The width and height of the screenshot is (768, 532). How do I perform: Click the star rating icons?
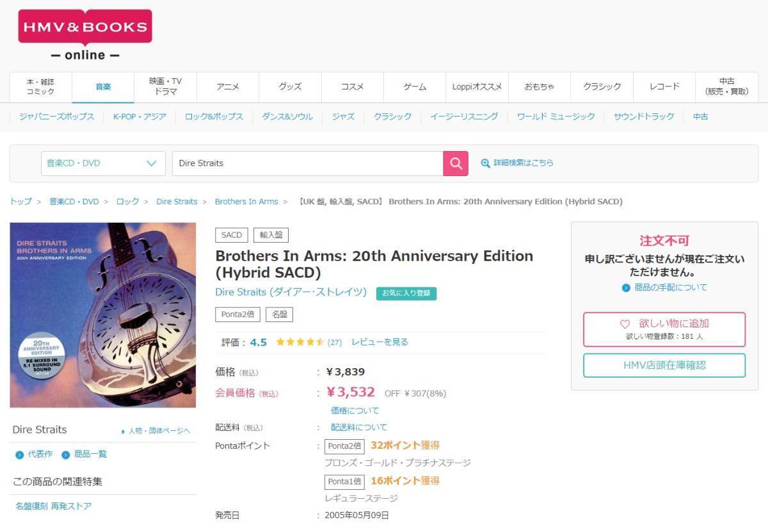coord(300,342)
